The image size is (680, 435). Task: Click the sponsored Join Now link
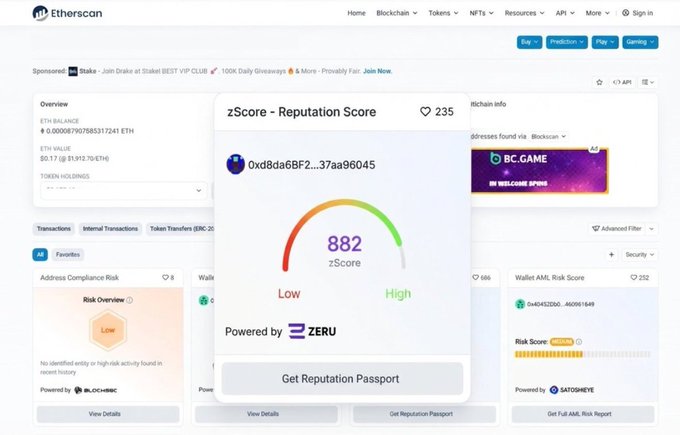click(377, 71)
